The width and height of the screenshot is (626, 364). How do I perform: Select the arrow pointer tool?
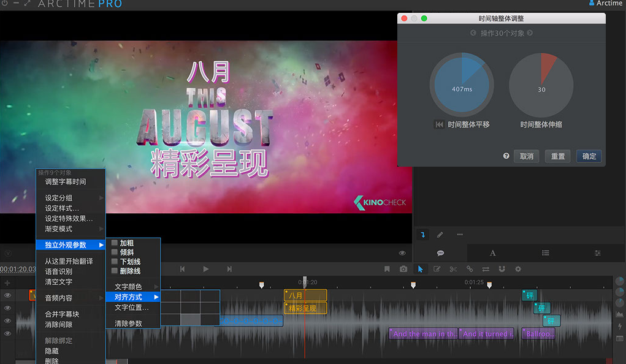click(420, 269)
